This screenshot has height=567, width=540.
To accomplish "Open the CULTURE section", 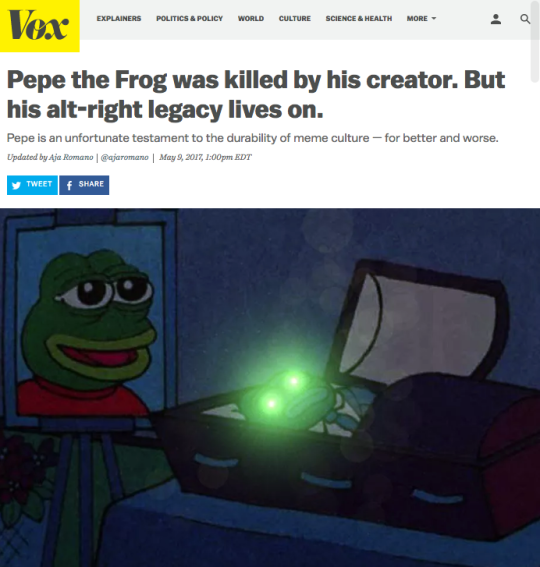I will click(294, 18).
